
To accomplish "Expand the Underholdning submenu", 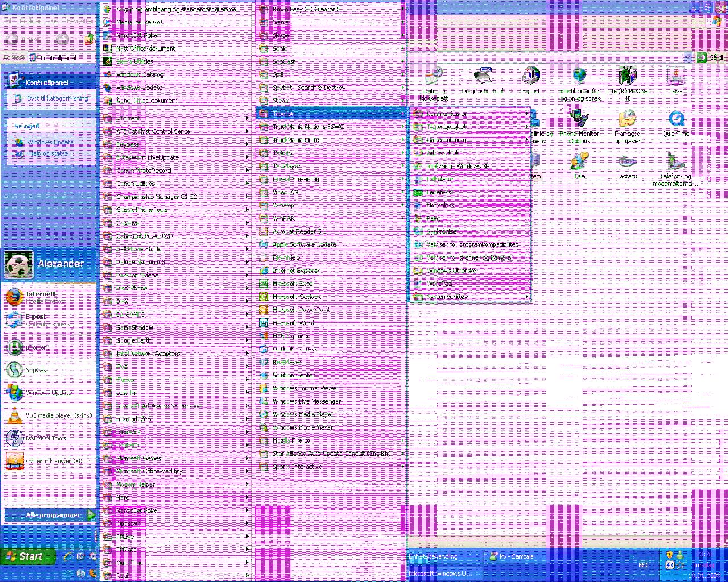I will coord(470,140).
